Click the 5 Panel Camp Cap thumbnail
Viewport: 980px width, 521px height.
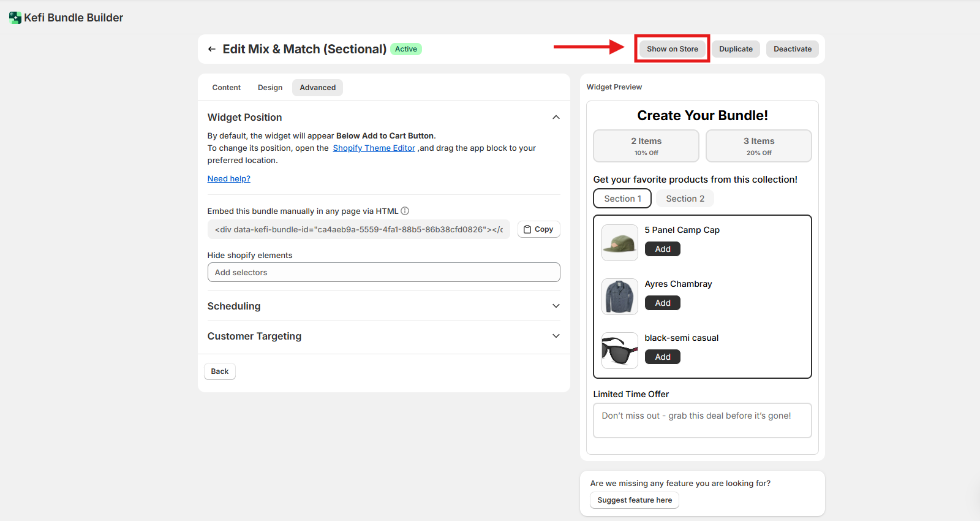tap(619, 243)
